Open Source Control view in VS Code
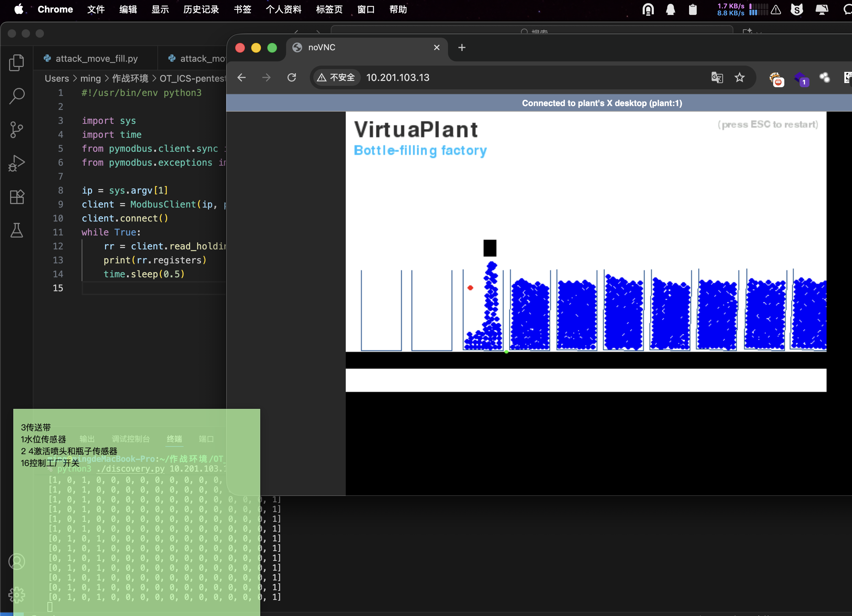The image size is (852, 616). pos(16,130)
